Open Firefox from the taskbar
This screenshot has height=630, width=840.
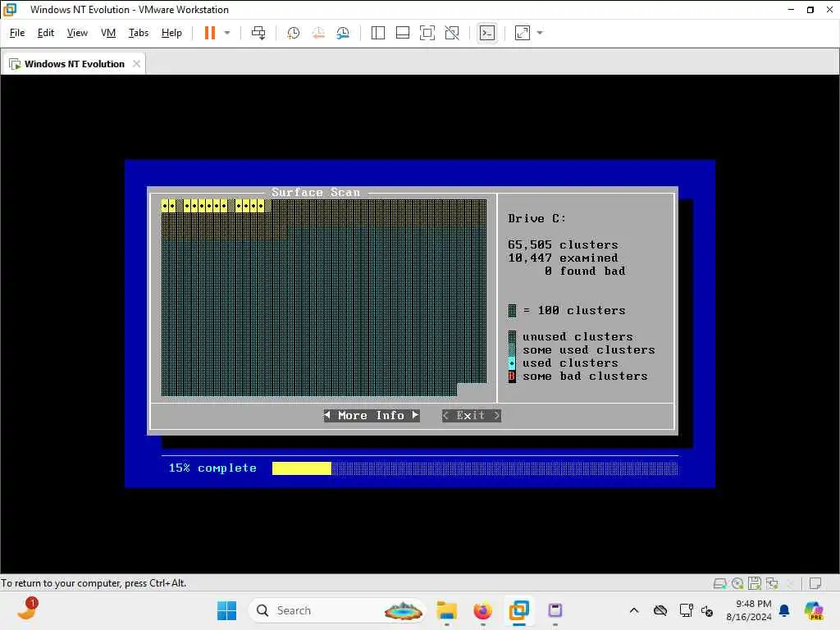(482, 610)
